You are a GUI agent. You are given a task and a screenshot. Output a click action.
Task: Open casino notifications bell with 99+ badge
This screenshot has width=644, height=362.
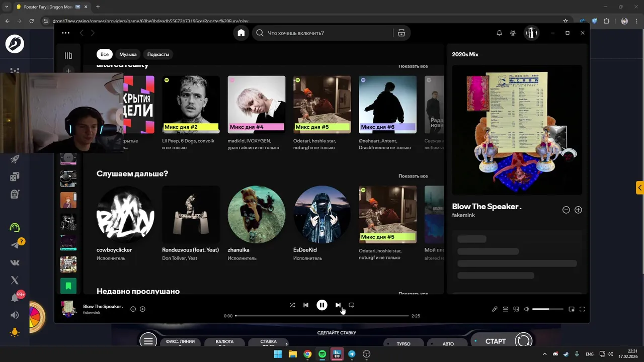pos(15,297)
